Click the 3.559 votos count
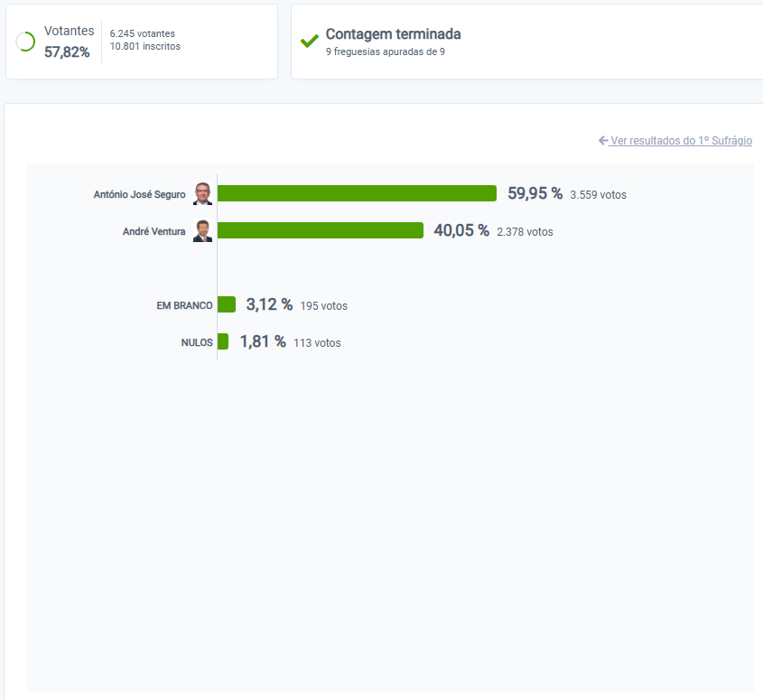The height and width of the screenshot is (700, 763). click(x=598, y=195)
